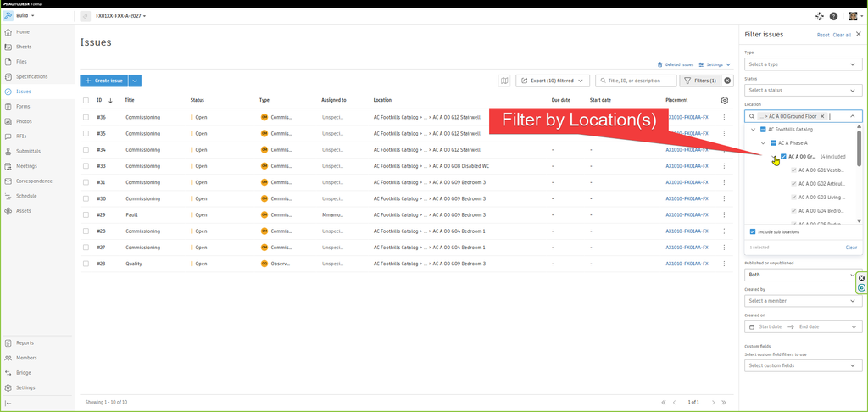Open the Status filter dropdown
This screenshot has height=412, width=868.
click(804, 90)
